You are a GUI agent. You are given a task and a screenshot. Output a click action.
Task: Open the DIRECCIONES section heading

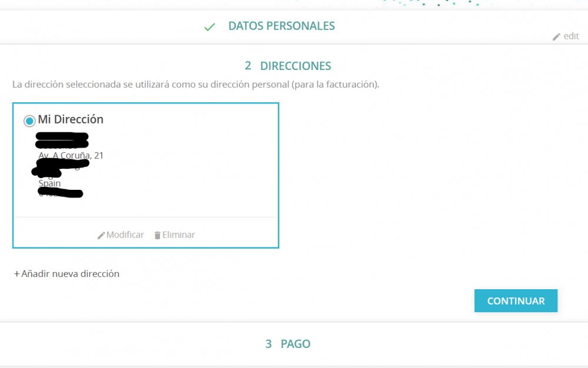pos(288,66)
